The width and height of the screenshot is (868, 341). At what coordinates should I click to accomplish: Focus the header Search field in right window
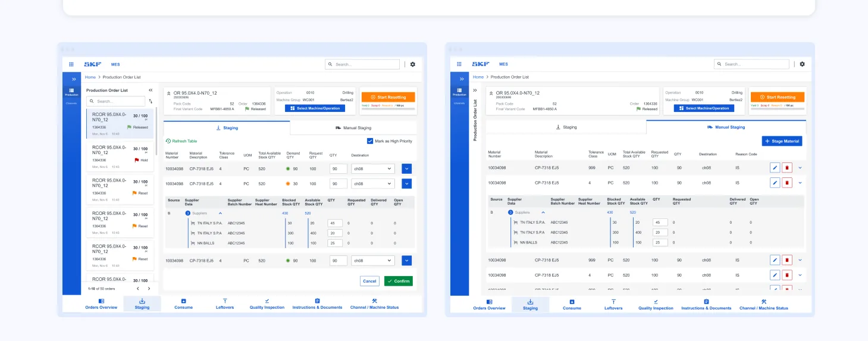pyautogui.click(x=751, y=64)
